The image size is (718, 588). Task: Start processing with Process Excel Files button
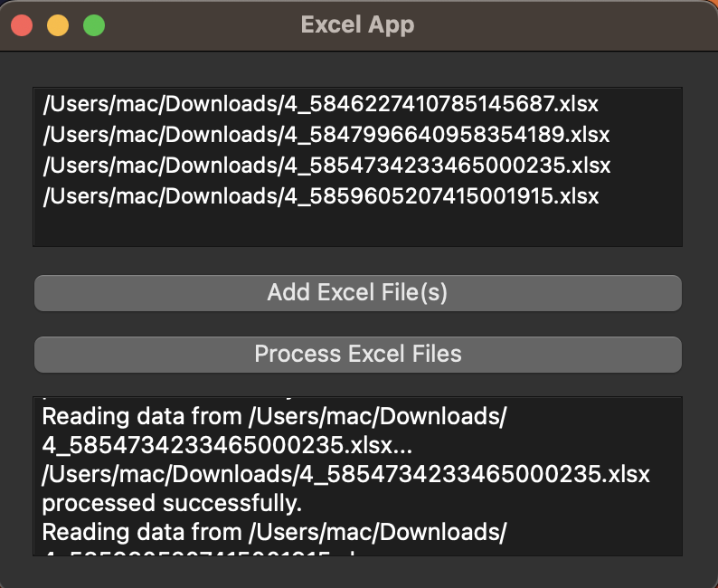pyautogui.click(x=357, y=355)
